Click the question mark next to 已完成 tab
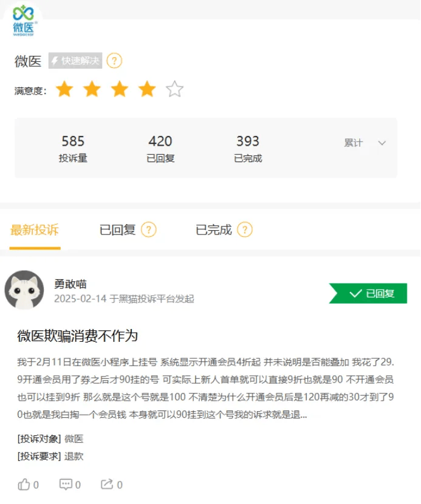Viewport: 421px width, 504px height. [x=245, y=230]
